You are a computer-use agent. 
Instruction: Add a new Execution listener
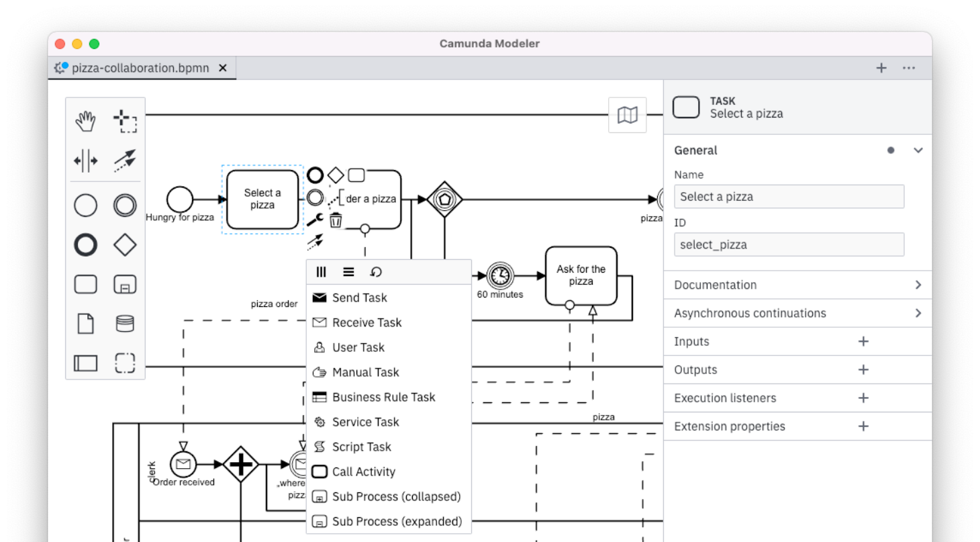[863, 398]
